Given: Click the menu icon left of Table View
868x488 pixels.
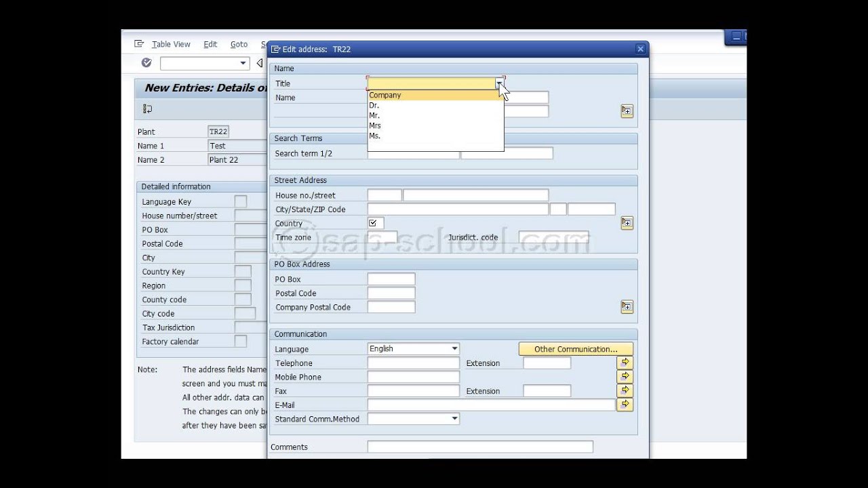Looking at the screenshot, I should tap(139, 44).
